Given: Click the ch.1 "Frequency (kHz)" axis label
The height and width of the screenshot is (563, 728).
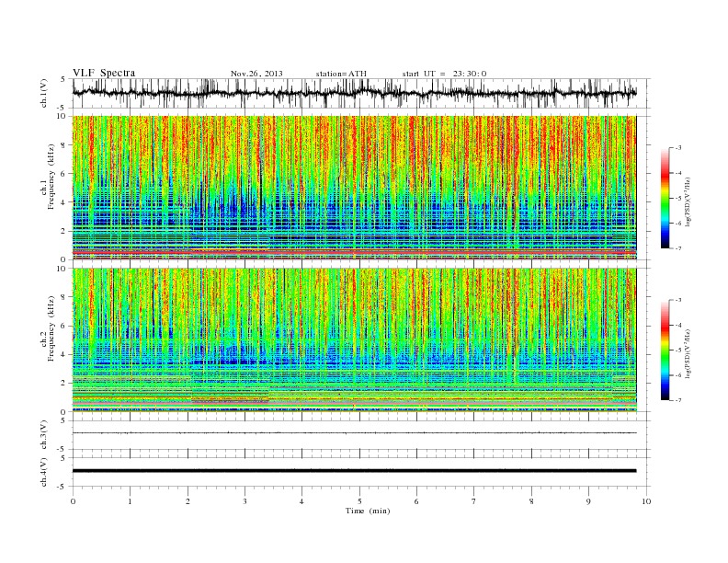Looking at the screenshot, I should coord(51,177).
